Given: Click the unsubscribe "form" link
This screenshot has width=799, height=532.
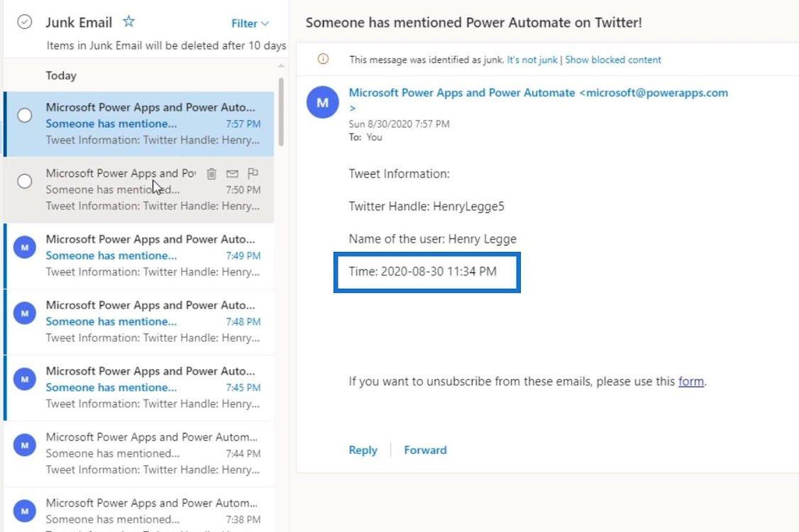Looking at the screenshot, I should pyautogui.click(x=691, y=381).
